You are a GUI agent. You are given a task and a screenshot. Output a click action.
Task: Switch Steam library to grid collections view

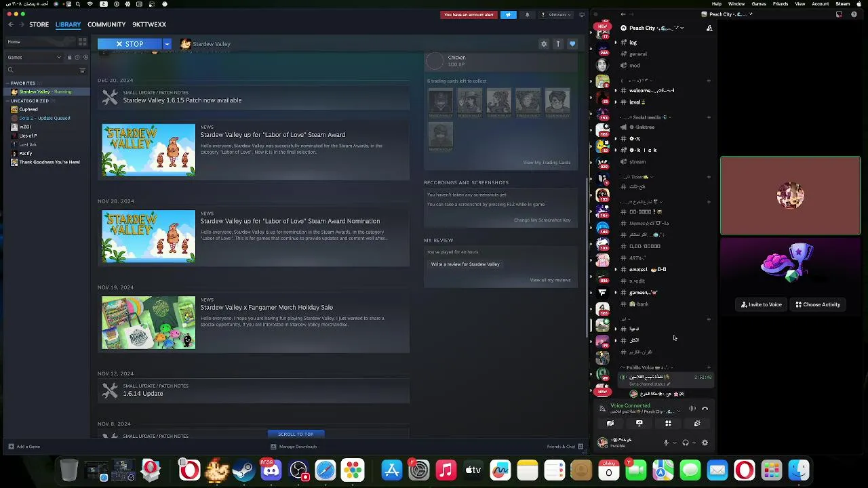(83, 42)
